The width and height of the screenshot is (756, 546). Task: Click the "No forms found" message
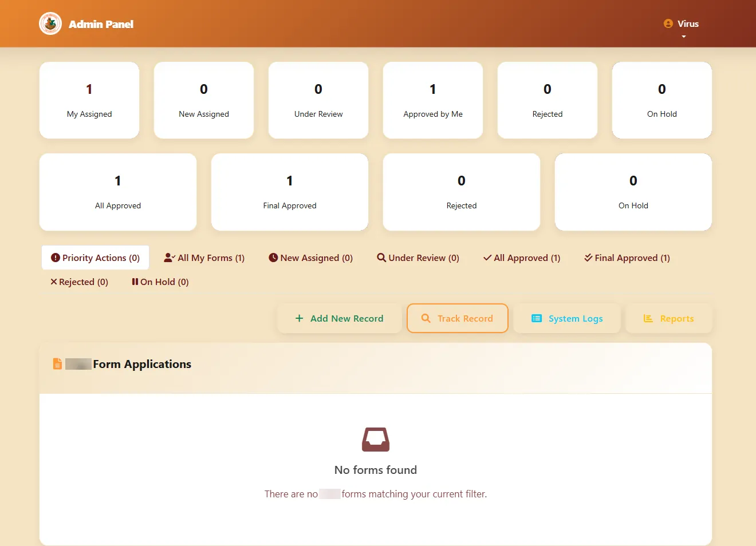click(376, 470)
